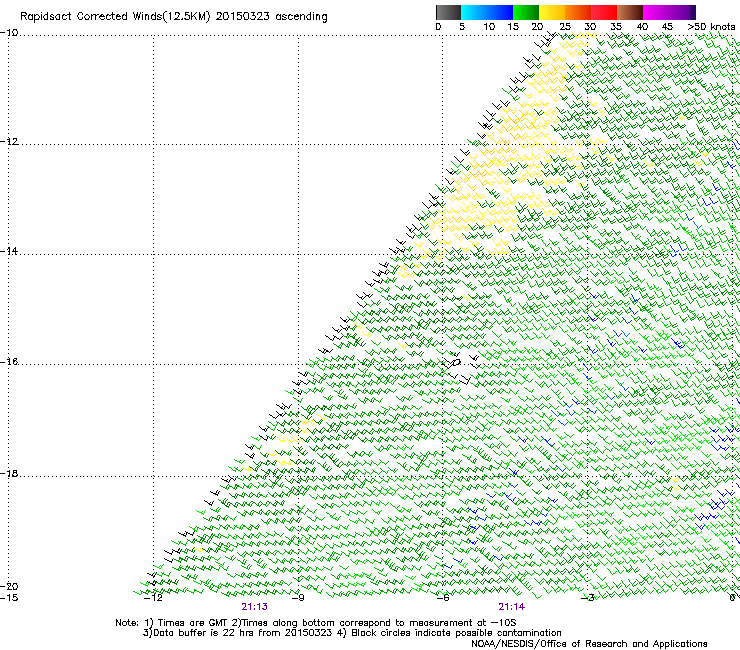The height and width of the screenshot is (650, 740).
Task: Click the '-3' longitude axis label
Action: (588, 598)
